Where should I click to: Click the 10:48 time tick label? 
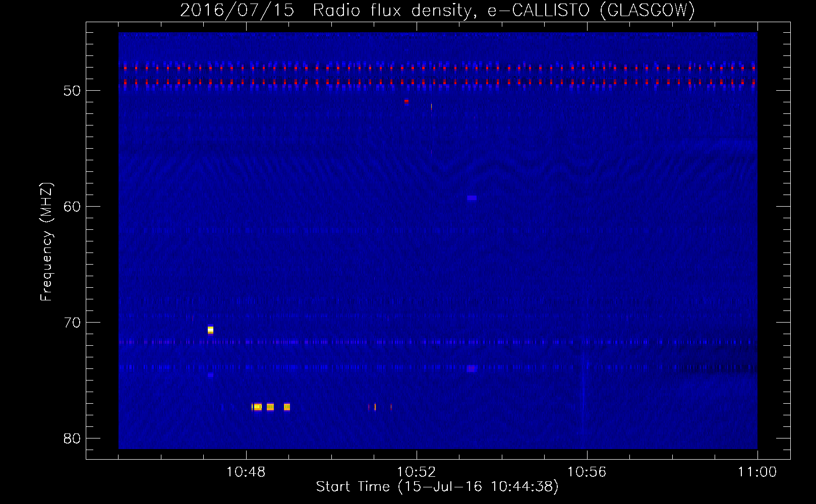[246, 472]
